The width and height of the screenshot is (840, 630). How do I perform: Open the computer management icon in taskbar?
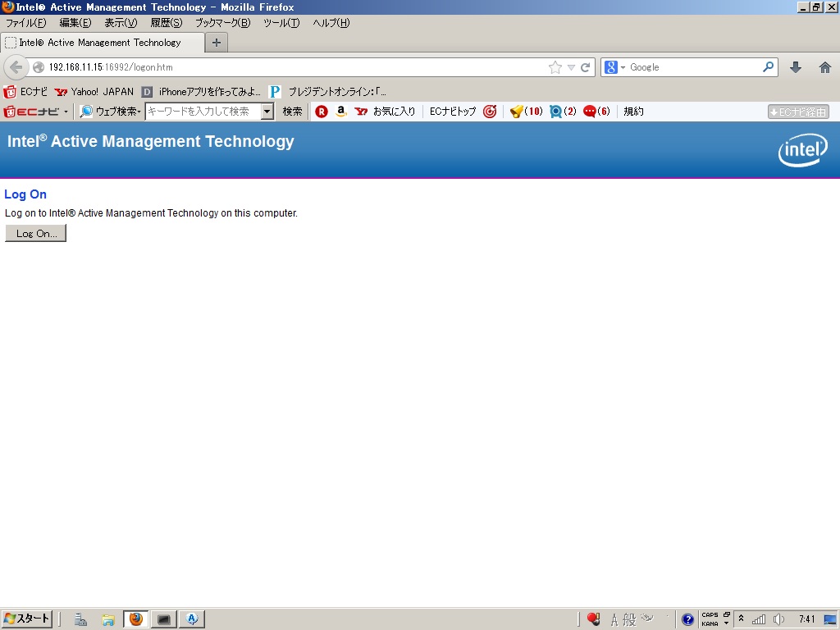pos(80,620)
